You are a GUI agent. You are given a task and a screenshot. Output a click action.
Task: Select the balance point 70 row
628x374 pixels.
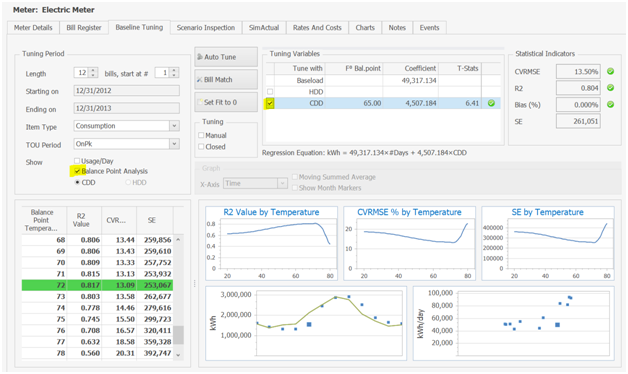point(97,262)
